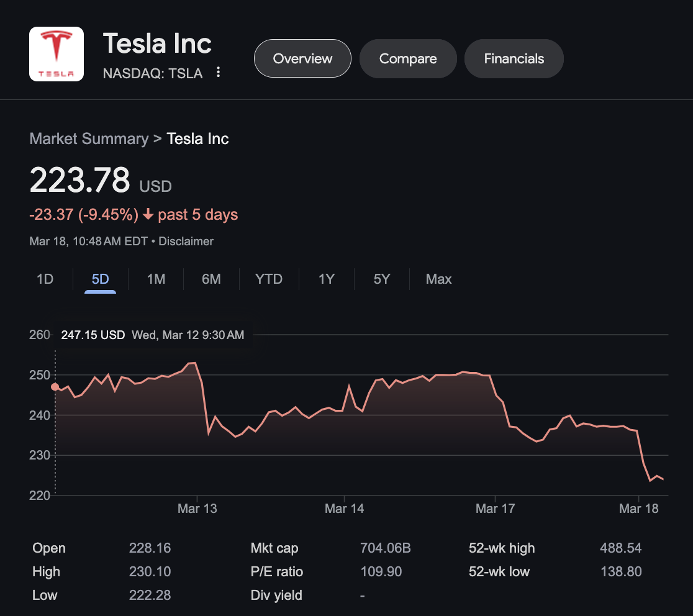The width and height of the screenshot is (693, 616).
Task: Click the Mar 14 date label on axis
Action: point(344,509)
